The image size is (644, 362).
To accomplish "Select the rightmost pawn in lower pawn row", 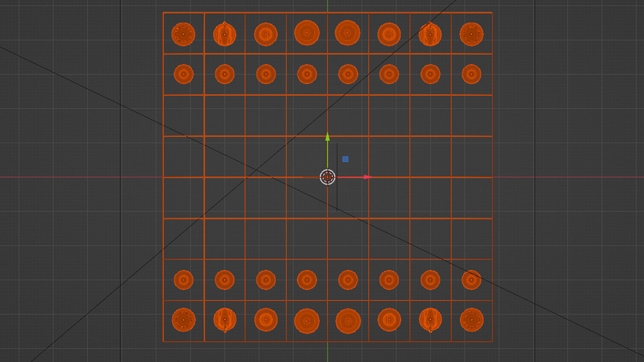I will pos(471,280).
